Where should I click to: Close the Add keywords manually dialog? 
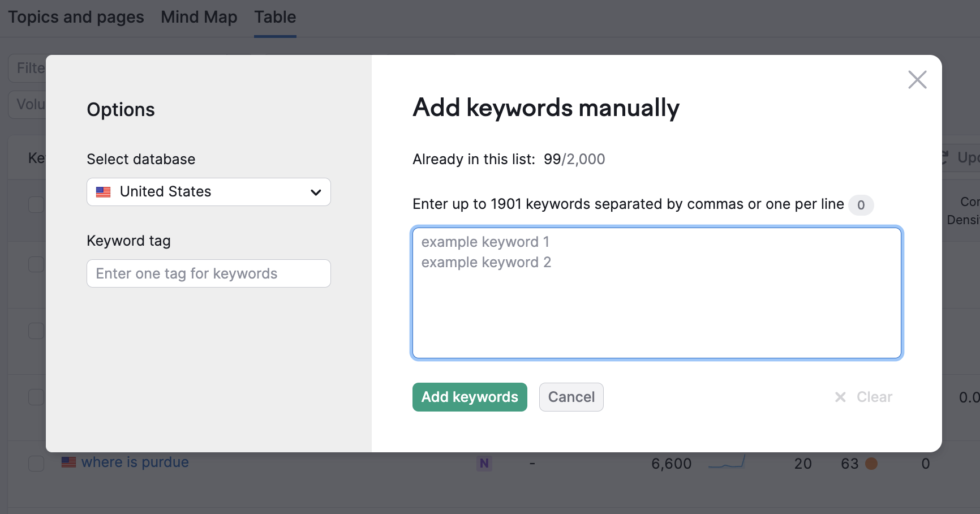pos(917,80)
